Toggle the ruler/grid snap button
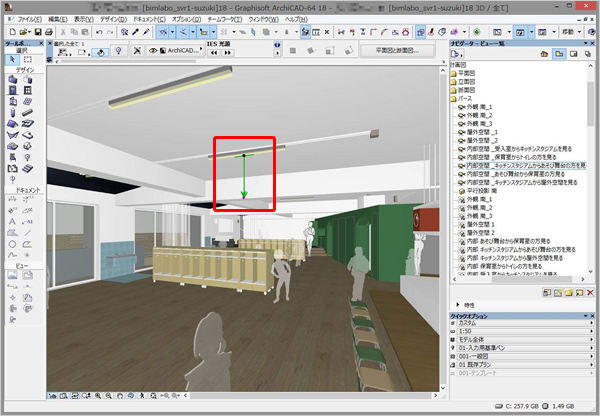 click(x=204, y=32)
